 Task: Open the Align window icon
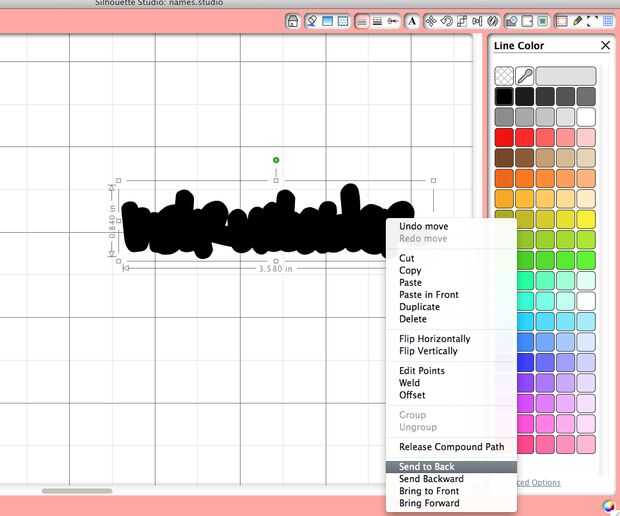pos(477,21)
